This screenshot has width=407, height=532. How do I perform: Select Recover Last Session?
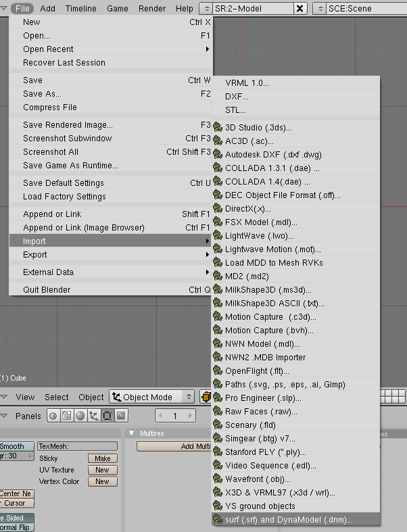pos(111,62)
